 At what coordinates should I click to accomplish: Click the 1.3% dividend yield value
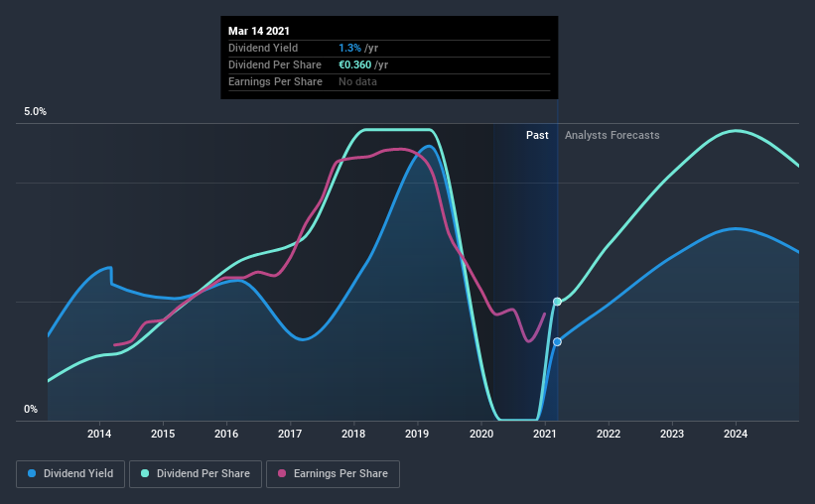pos(349,48)
